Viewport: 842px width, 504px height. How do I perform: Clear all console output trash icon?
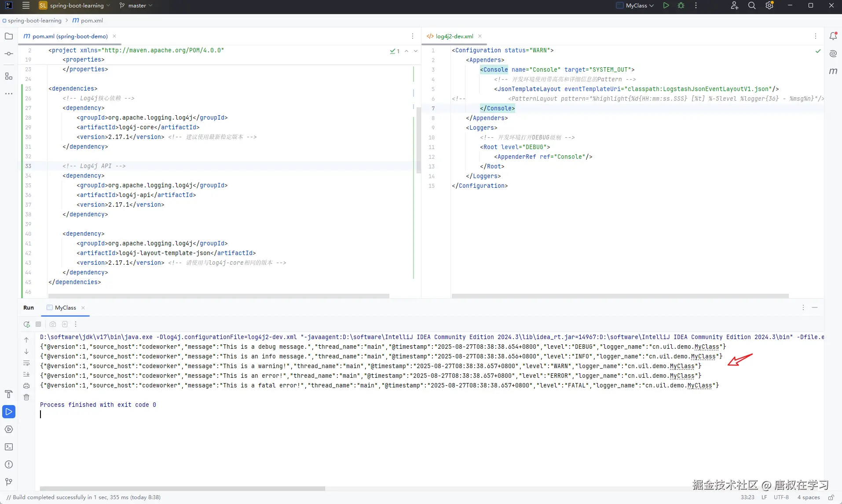point(26,397)
